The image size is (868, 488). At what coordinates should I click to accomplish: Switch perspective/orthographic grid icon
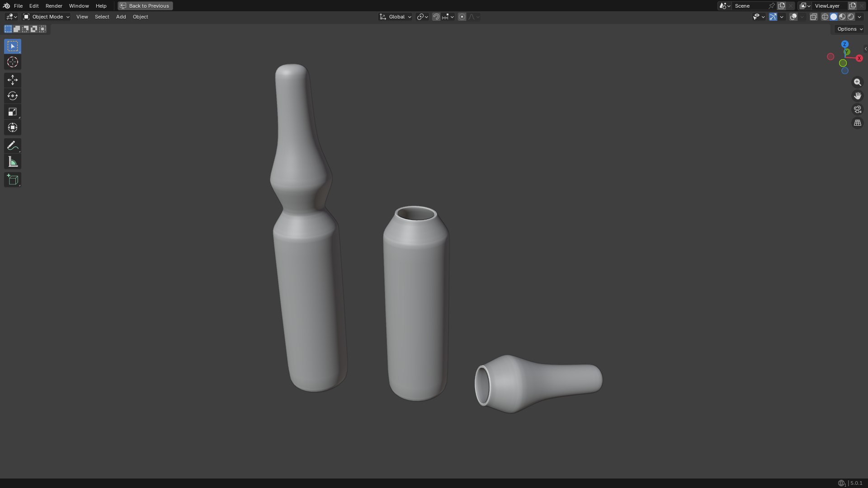tap(857, 123)
